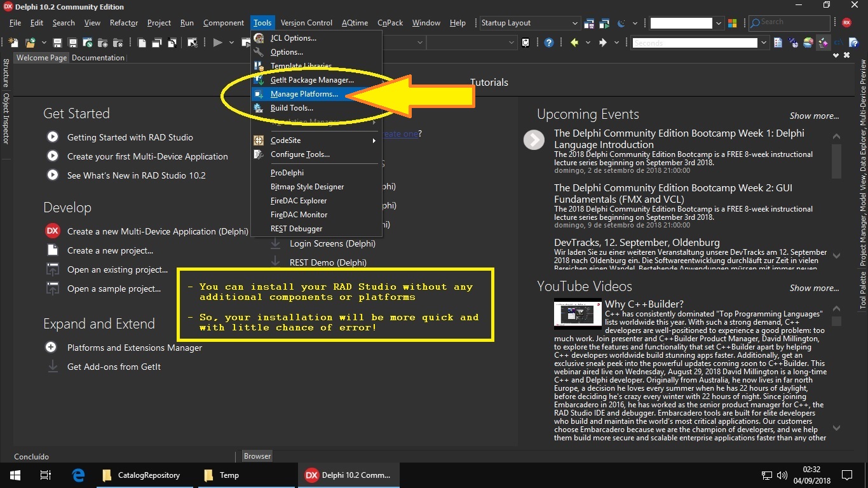The image size is (868, 488).
Task: Open the Seconds combo box dropdown
Action: tap(763, 43)
